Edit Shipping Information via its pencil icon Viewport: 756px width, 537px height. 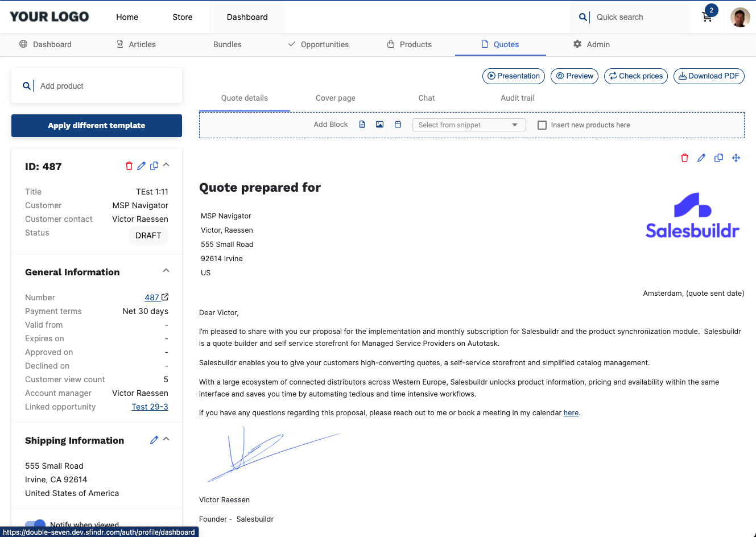154,440
